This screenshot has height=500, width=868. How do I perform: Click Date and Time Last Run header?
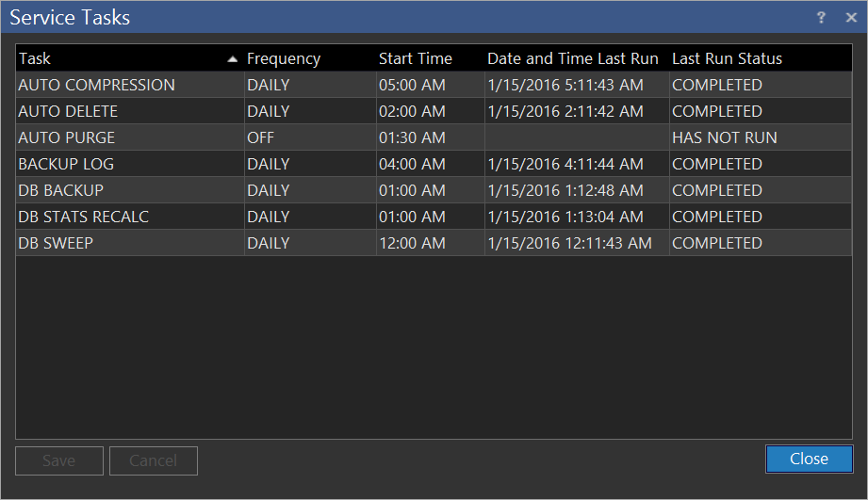pyautogui.click(x=572, y=58)
